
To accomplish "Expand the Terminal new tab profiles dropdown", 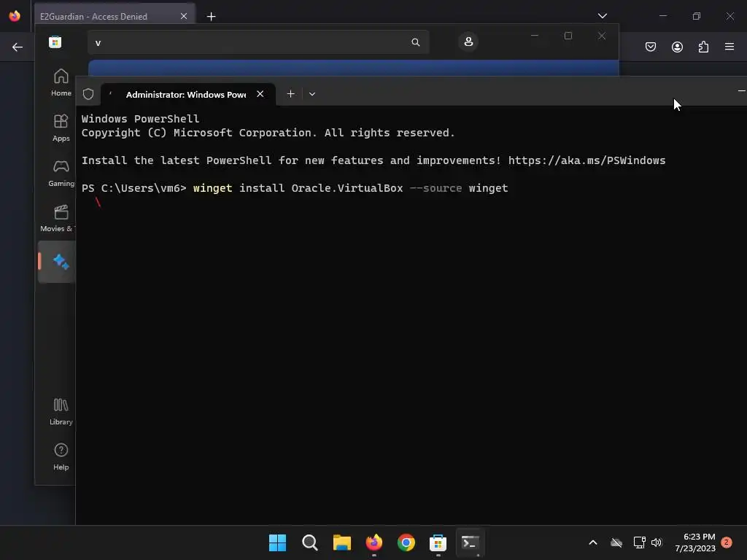I will (x=312, y=94).
